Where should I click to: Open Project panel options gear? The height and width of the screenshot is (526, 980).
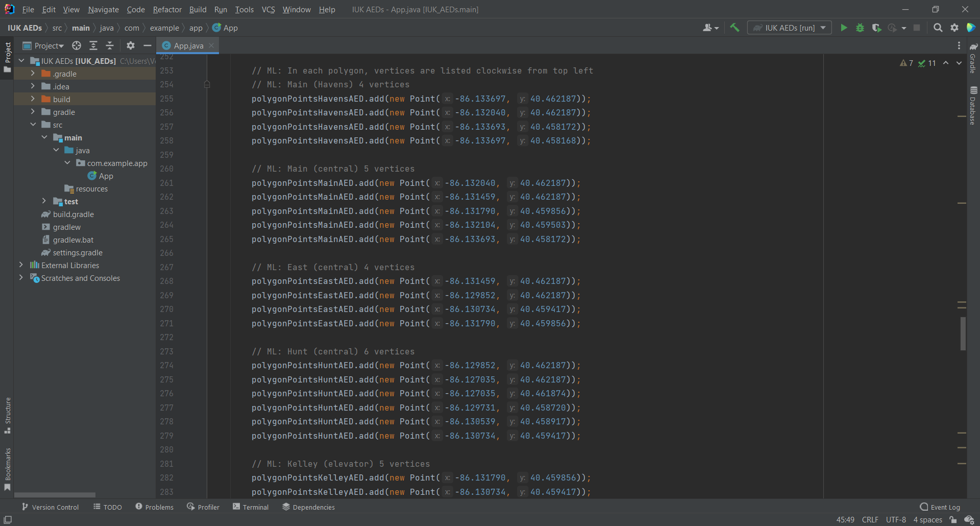pyautogui.click(x=131, y=46)
